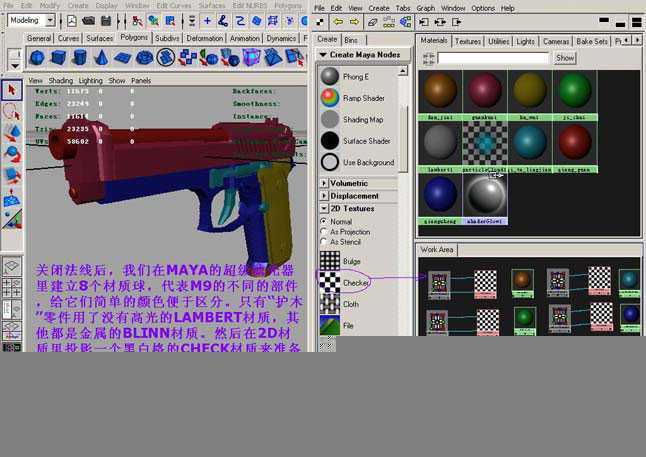Open the Hypershade Graph menu
Screen dimensions: 646x457
[426, 8]
